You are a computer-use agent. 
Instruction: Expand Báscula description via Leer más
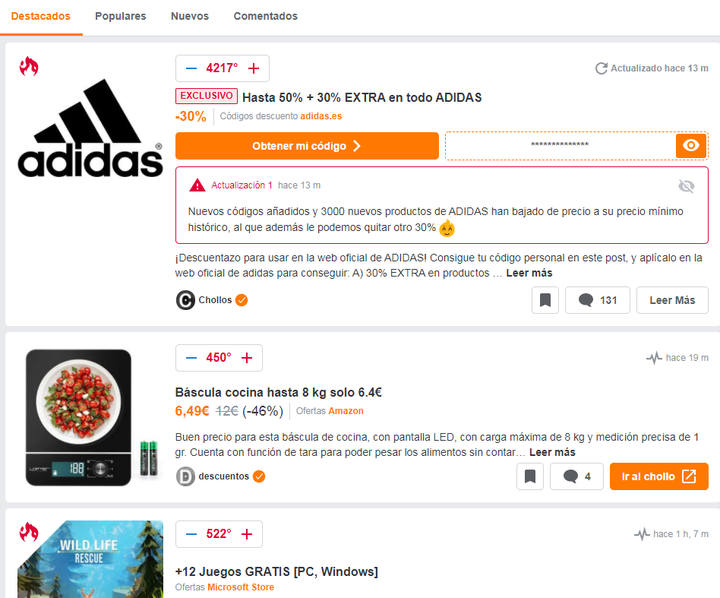coord(552,452)
